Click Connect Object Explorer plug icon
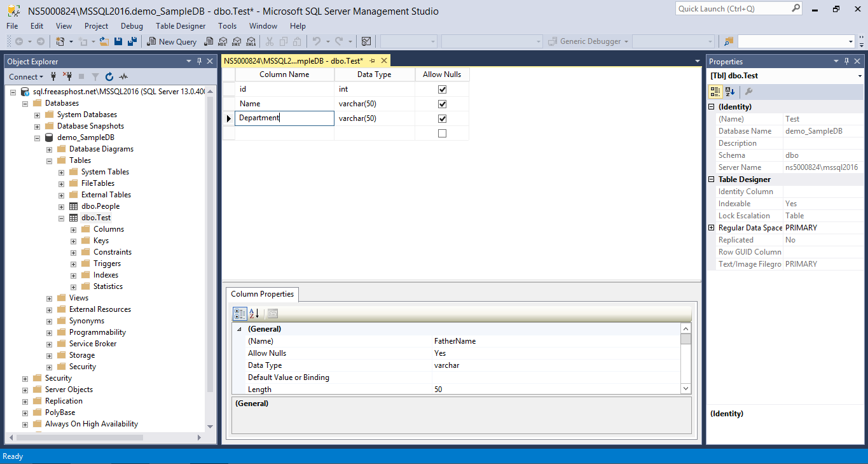Screen dimensions: 868x464 53,76
